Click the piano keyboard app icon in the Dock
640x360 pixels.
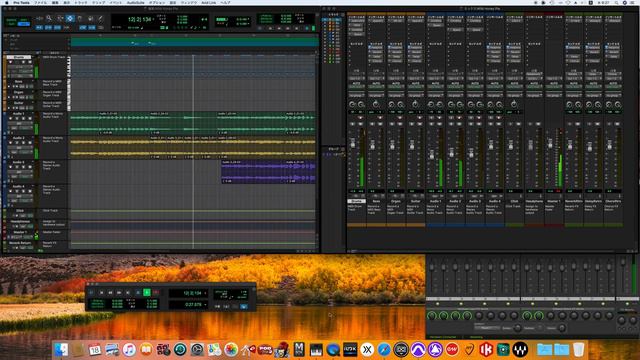[x=316, y=349]
